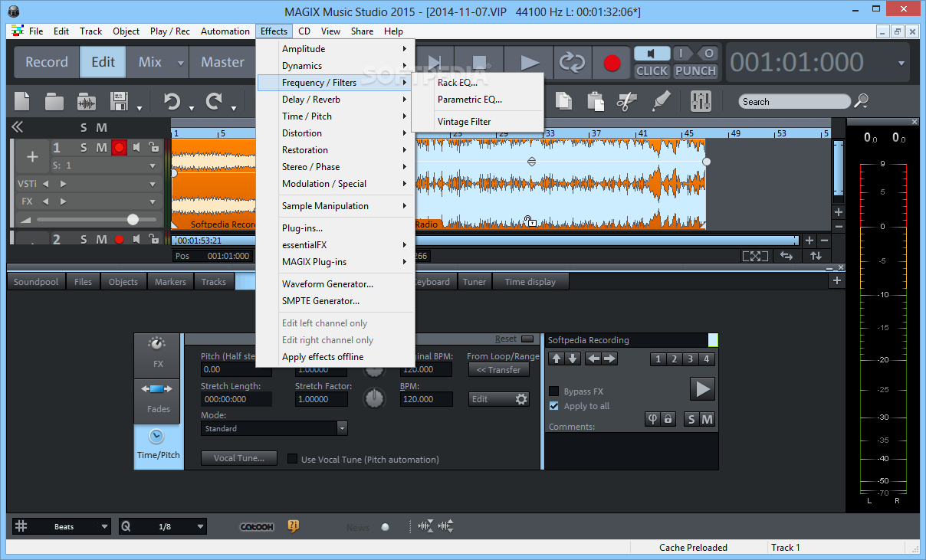Viewport: 926px width, 560px height.
Task: Click the copy icon in toolbar
Action: tap(563, 101)
